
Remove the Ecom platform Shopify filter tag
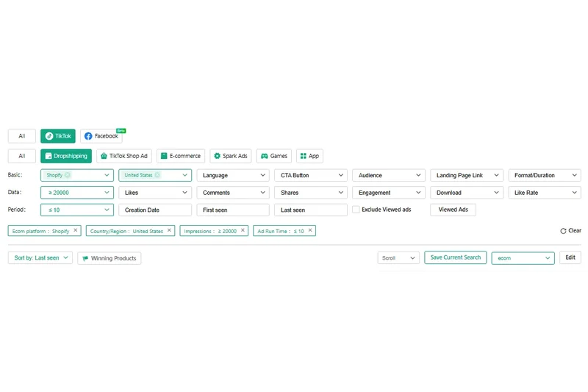point(76,230)
